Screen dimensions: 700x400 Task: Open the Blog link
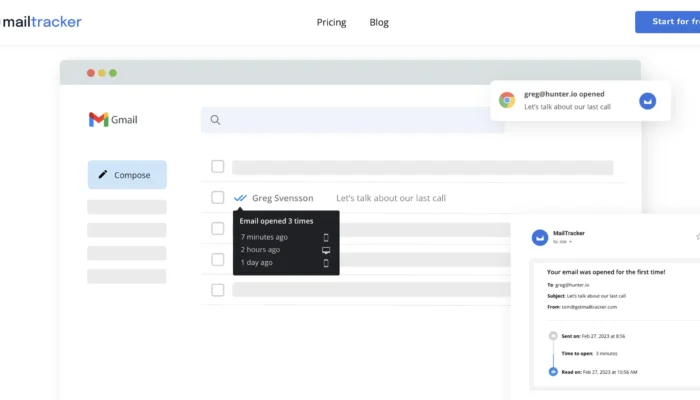379,22
